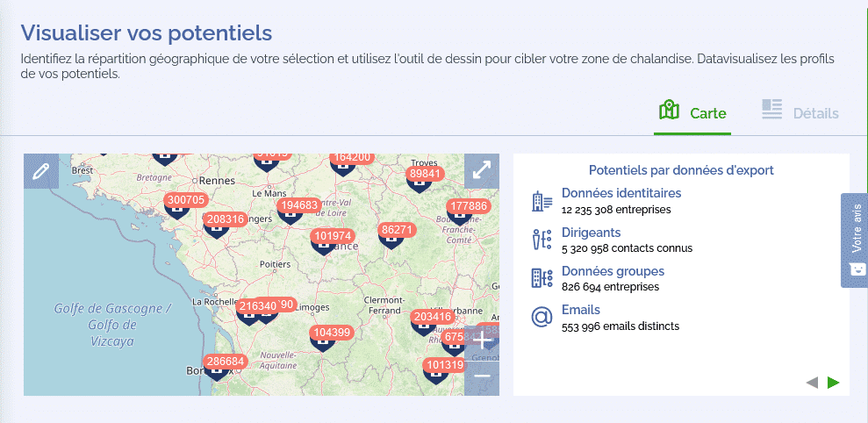Screen dimensions: 868x423
Task: Switch to the Carte tab
Action: [x=692, y=112]
